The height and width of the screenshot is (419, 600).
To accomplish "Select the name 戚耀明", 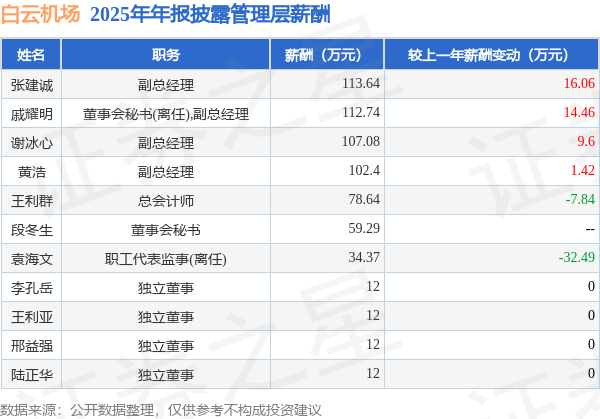I will click(32, 114).
